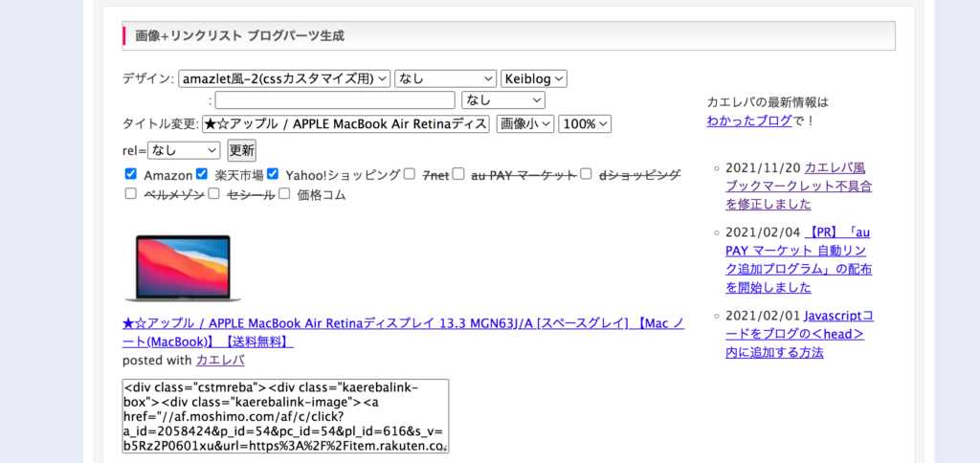Viewport: 980px width, 463px height.
Task: Open the ★☆アップル MacBook Air product link
Action: pyautogui.click(x=403, y=332)
